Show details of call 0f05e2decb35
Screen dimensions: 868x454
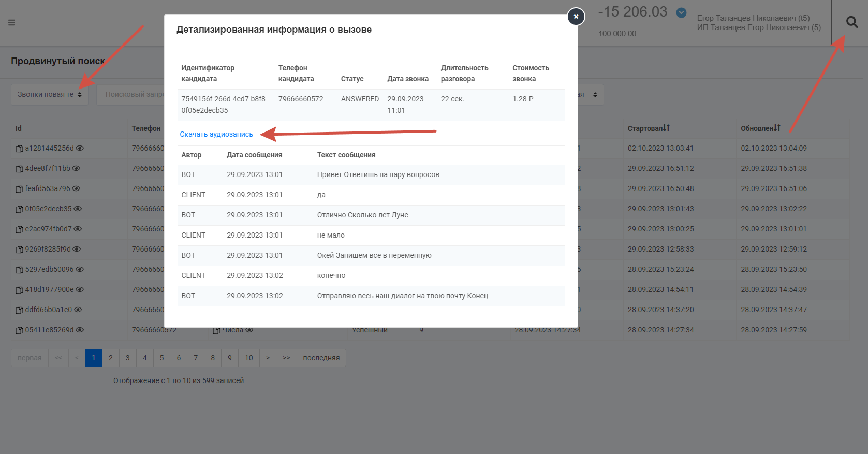point(78,209)
